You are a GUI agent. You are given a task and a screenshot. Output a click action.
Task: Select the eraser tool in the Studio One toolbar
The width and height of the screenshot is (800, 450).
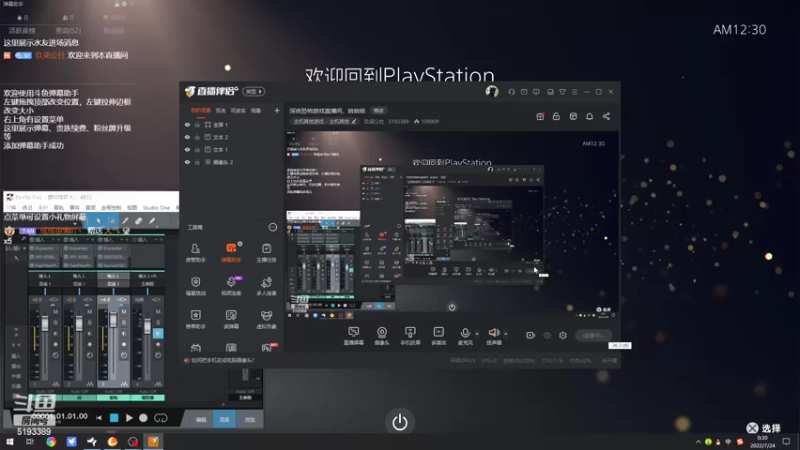(x=138, y=221)
